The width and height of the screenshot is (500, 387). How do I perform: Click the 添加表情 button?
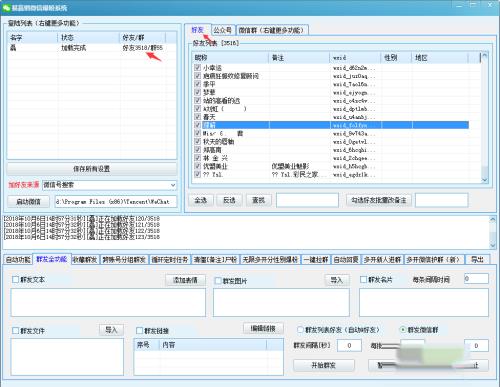(185, 280)
